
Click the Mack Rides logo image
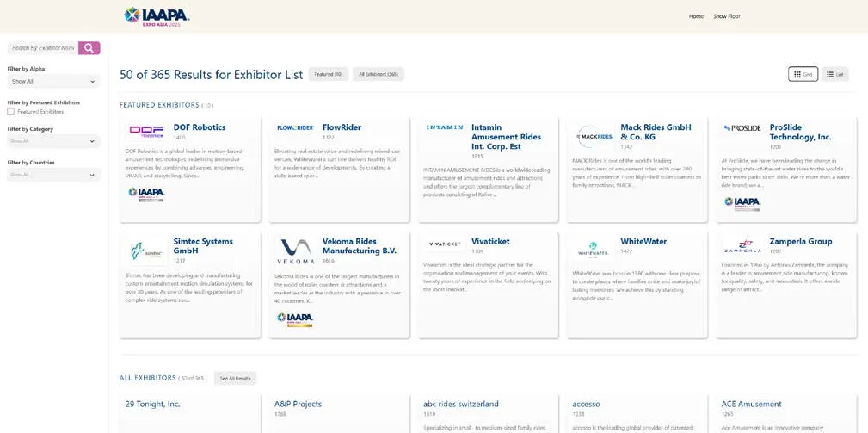594,136
